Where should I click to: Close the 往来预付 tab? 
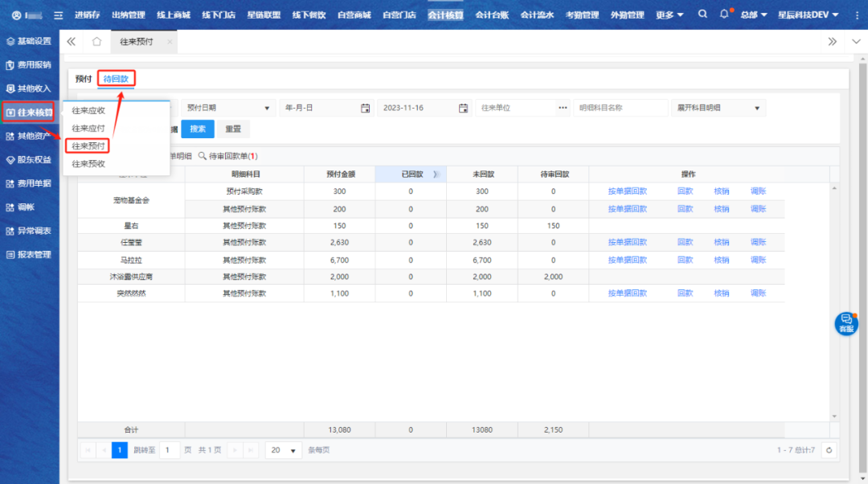(170, 42)
